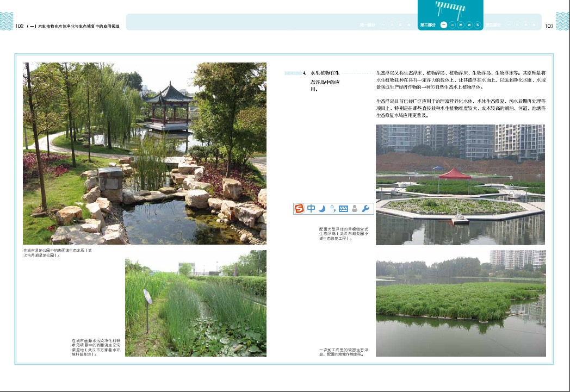The image size is (570, 392).
Task: Toggle Chinese/English mode with 中 button
Action: [311, 208]
